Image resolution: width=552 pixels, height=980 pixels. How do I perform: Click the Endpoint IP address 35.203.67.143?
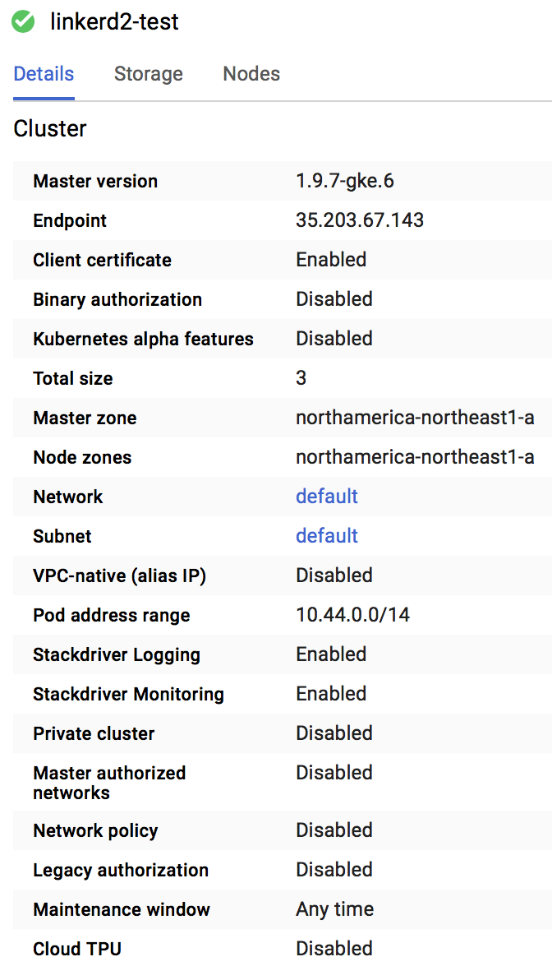click(359, 220)
